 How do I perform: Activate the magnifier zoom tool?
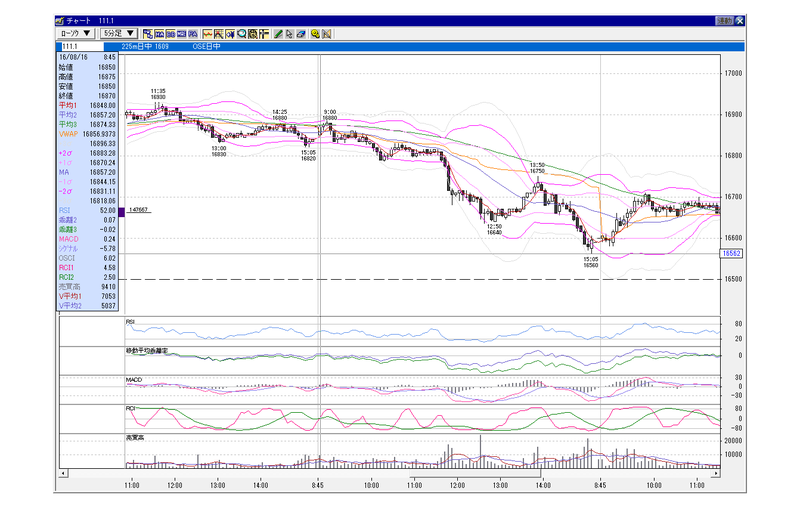tap(241, 34)
